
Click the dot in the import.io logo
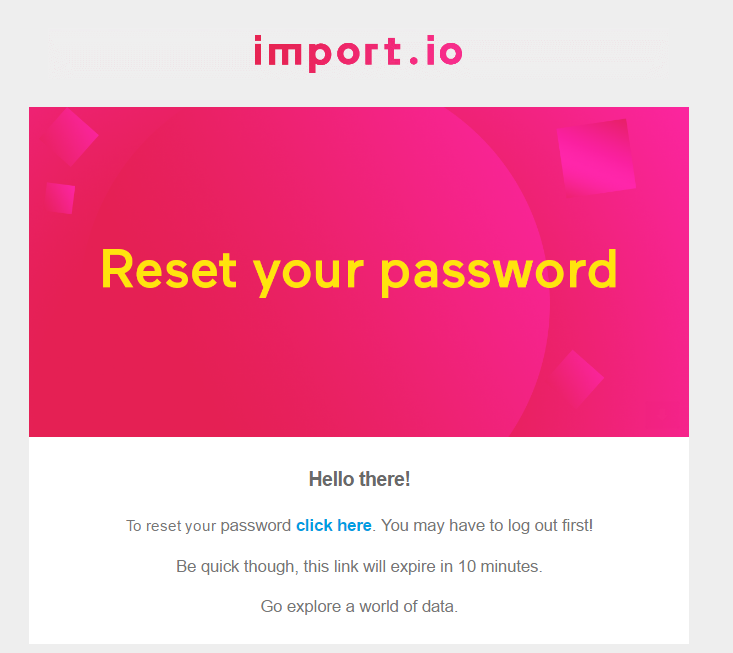pyautogui.click(x=418, y=63)
